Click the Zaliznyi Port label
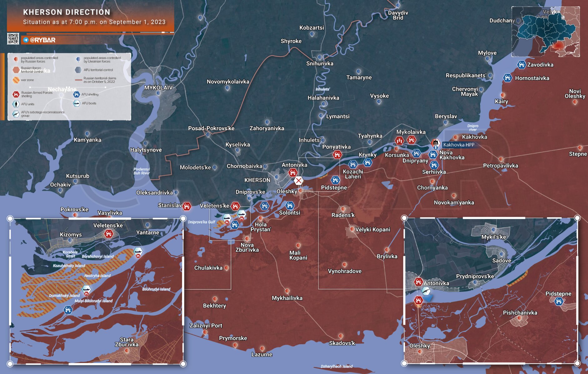Viewport: 588px width, 374px height. pyautogui.click(x=206, y=326)
